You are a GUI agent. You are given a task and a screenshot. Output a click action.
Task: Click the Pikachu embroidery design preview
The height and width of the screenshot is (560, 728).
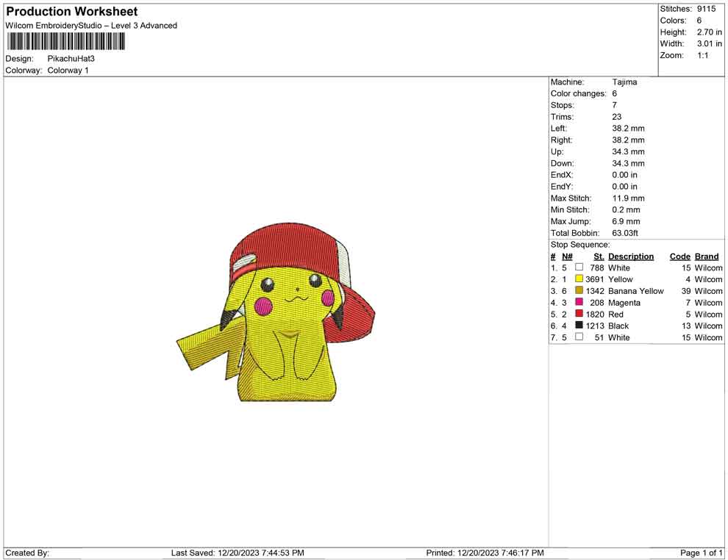click(276, 312)
